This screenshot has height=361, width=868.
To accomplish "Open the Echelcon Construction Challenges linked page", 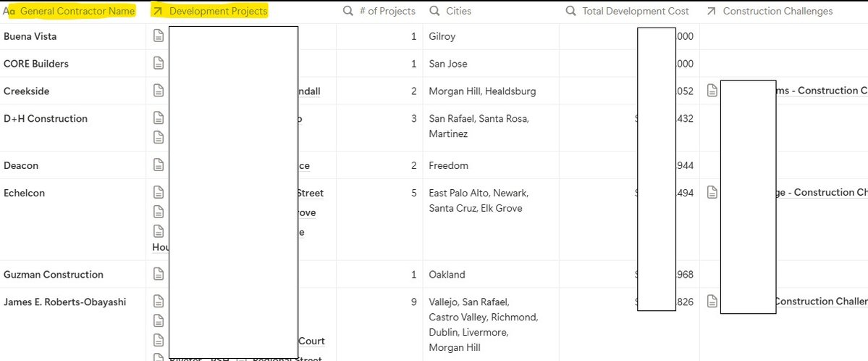I will [822, 192].
